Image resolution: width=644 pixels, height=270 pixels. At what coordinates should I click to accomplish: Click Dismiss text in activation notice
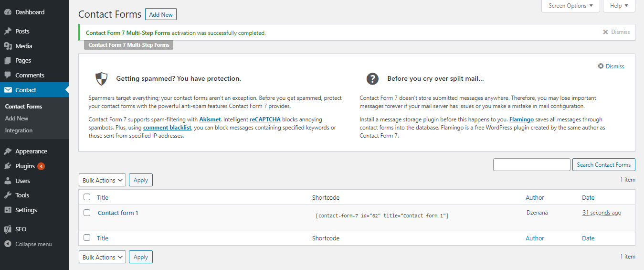click(621, 32)
